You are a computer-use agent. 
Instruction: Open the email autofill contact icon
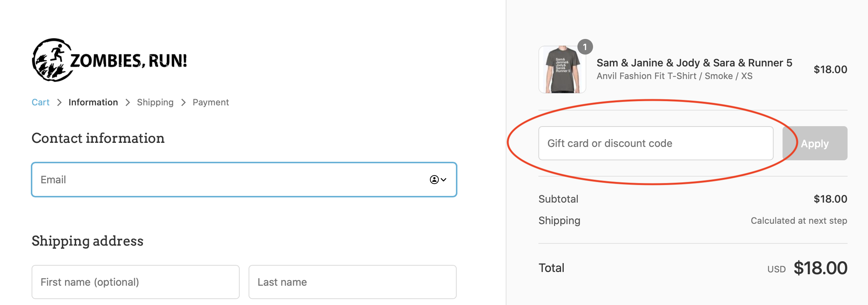(x=434, y=180)
